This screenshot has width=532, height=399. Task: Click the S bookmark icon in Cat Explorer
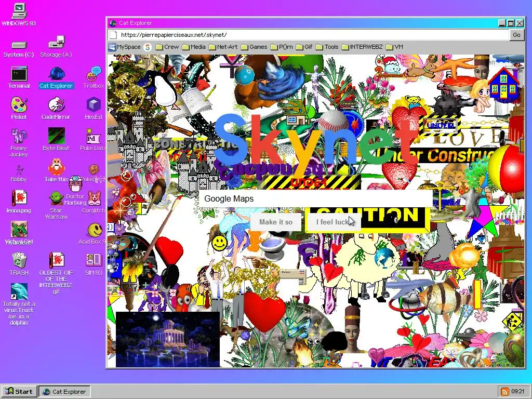click(147, 47)
